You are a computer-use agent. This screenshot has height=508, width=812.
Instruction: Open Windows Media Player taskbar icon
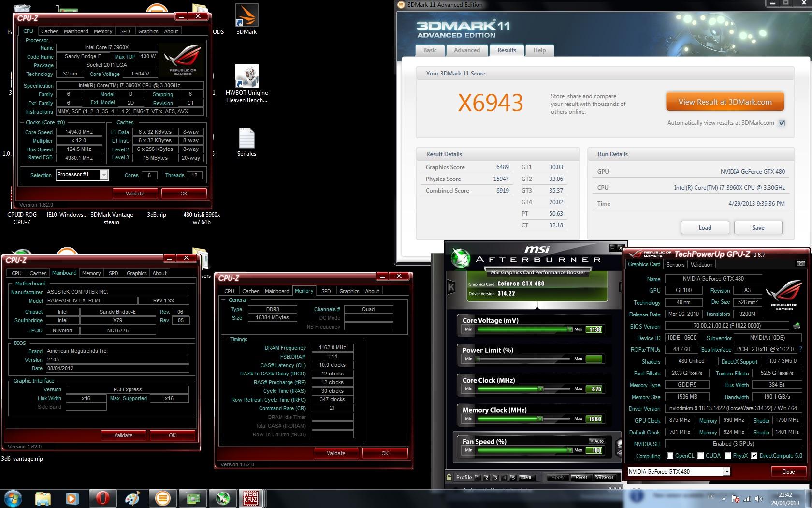(72, 498)
